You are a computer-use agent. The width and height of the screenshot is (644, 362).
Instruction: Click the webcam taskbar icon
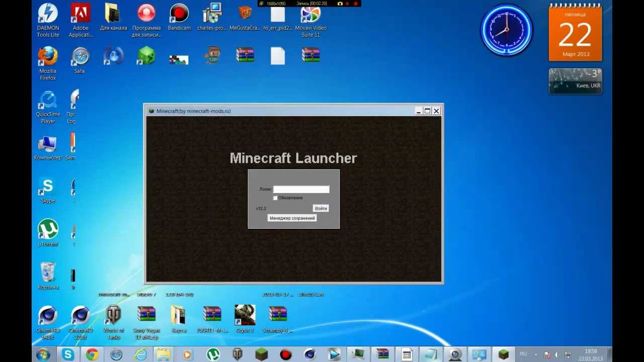tap(455, 354)
